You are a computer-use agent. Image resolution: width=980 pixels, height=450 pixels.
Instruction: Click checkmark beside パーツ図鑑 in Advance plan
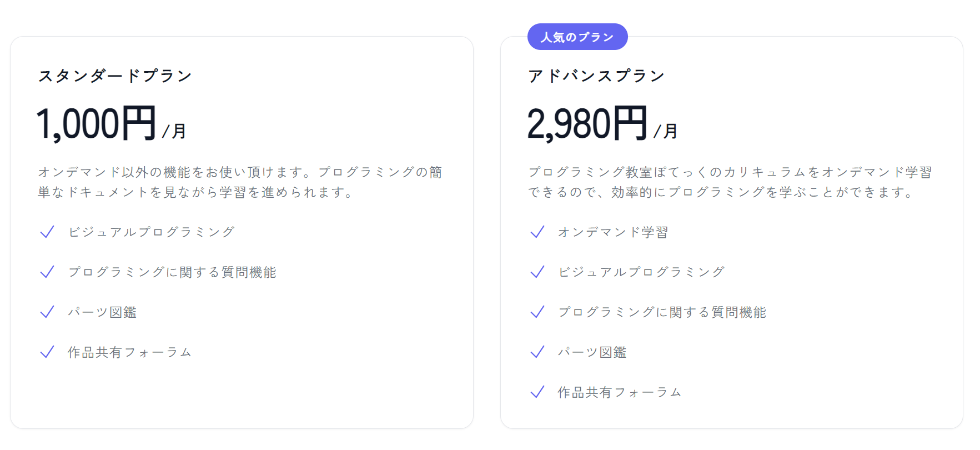537,352
